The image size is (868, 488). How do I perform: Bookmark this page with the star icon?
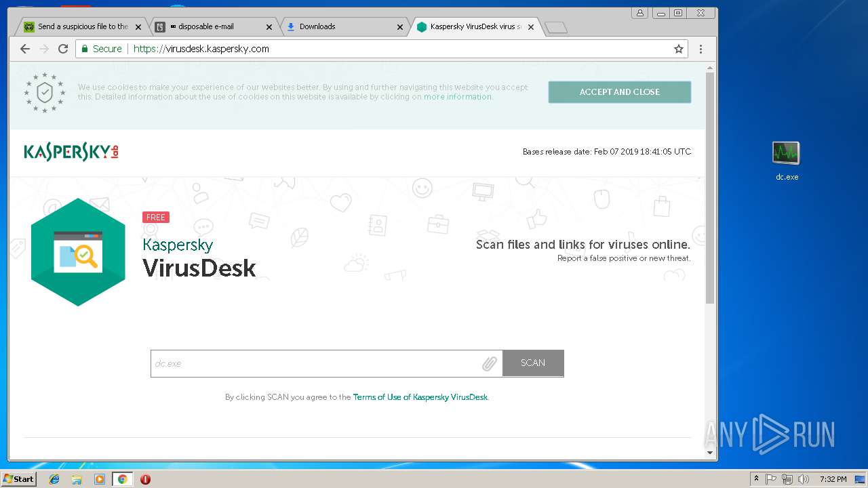point(678,49)
